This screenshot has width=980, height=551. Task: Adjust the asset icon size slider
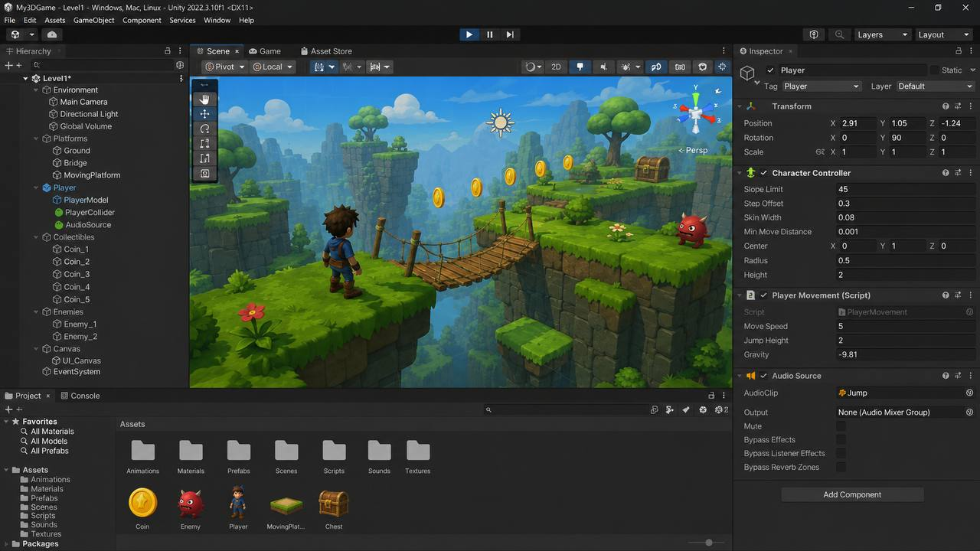point(707,543)
